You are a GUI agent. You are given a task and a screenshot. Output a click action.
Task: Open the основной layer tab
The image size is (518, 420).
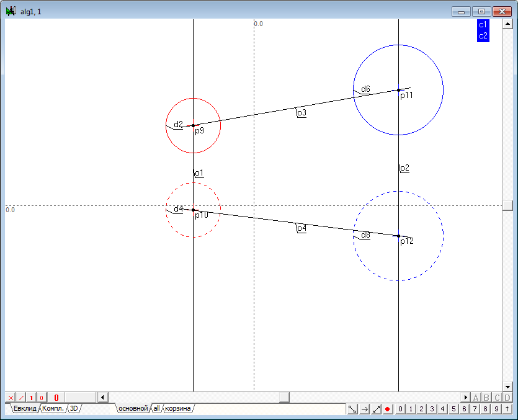pyautogui.click(x=133, y=408)
